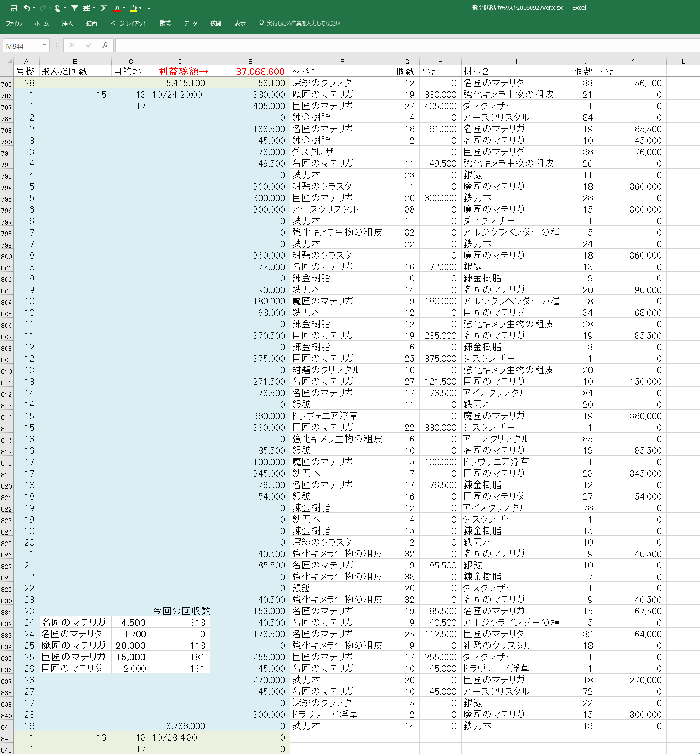Click the Undo arrow icon
Screen dimensions: 700x754
pos(27,8)
